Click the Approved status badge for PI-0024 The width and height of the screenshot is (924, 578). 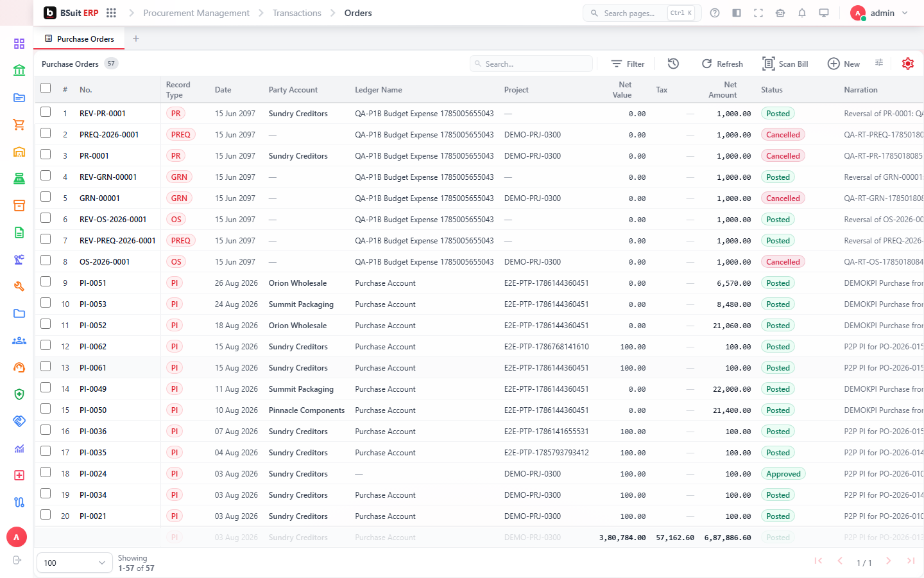click(783, 474)
